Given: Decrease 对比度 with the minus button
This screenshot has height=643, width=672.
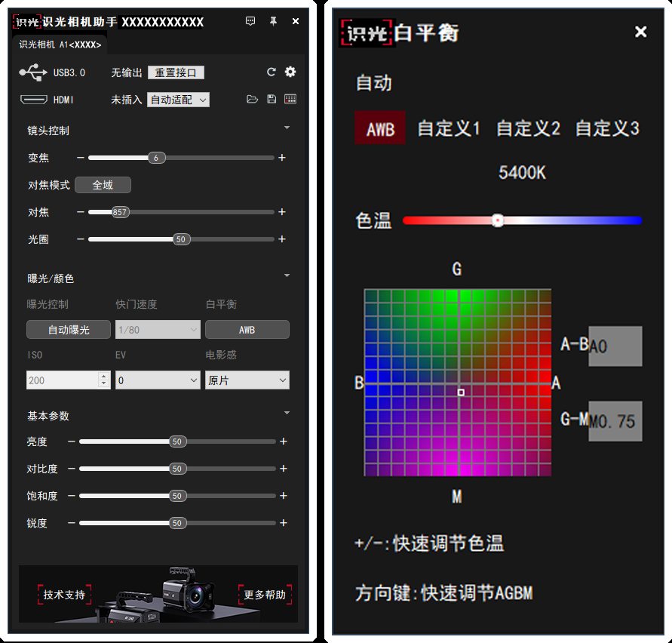Looking at the screenshot, I should [x=71, y=469].
